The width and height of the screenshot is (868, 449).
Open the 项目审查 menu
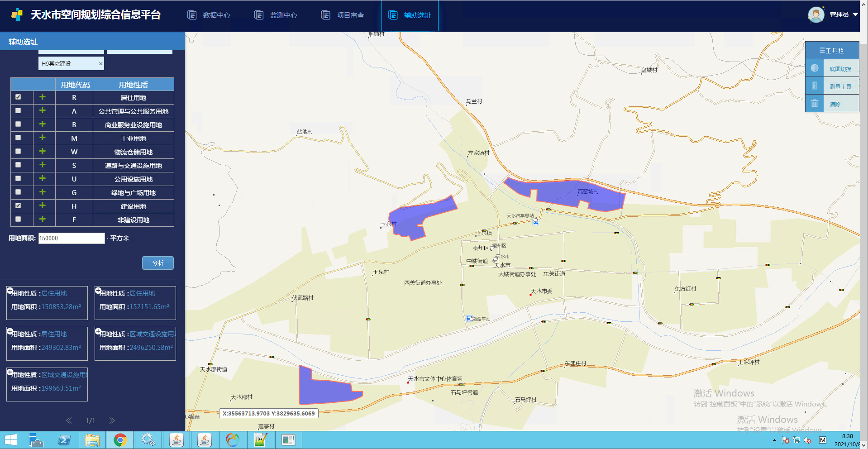343,15
